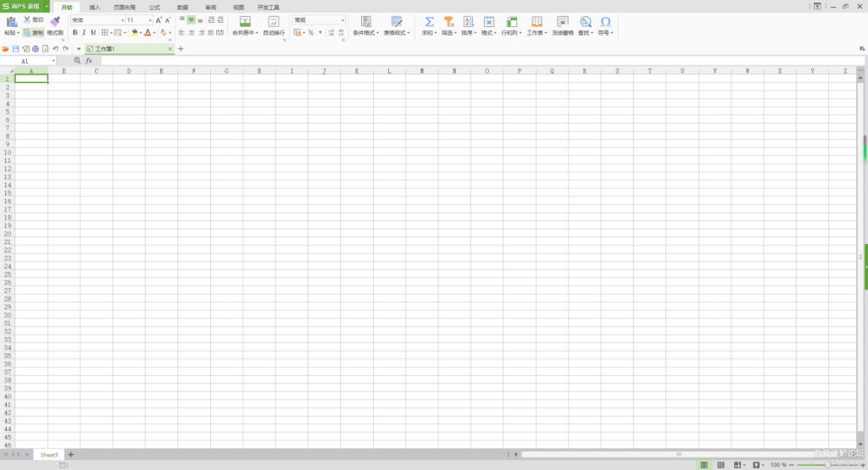Toggle underline formatting
The image size is (868, 470).
coord(93,33)
